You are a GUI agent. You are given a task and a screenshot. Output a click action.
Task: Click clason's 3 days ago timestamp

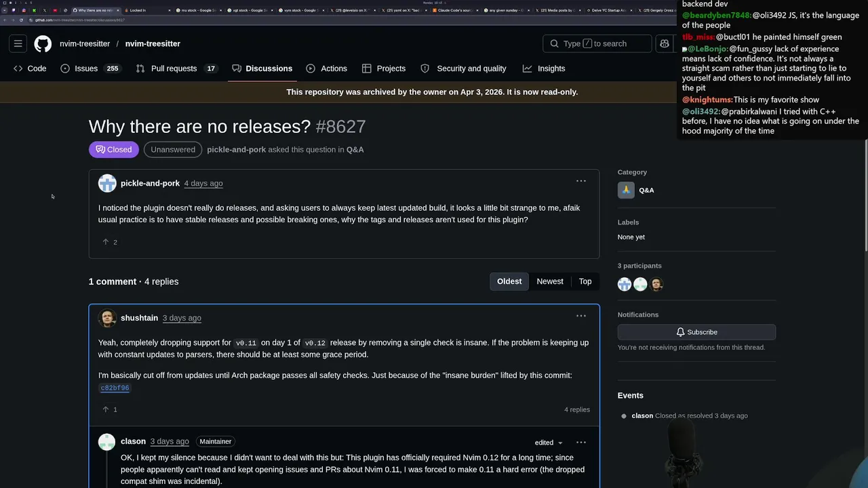(170, 442)
